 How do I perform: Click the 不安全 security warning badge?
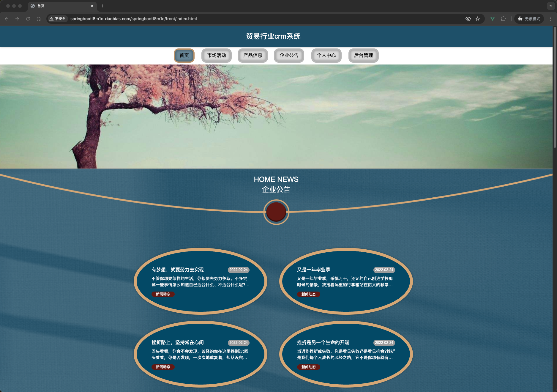[58, 19]
